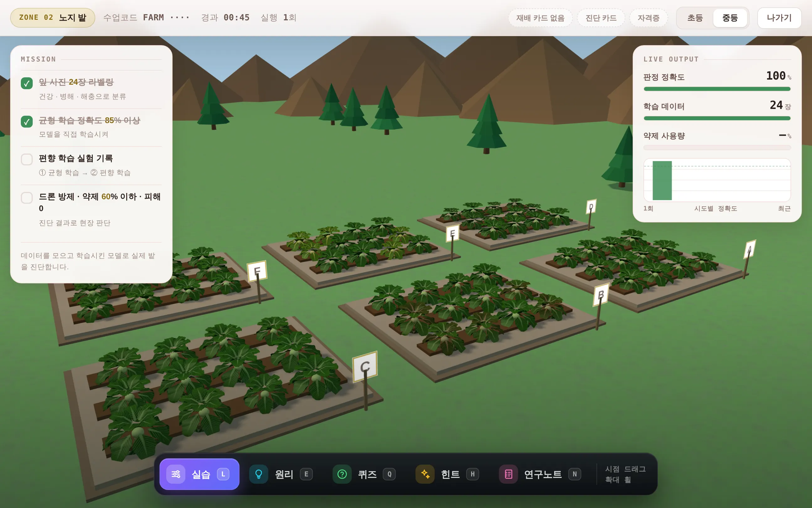This screenshot has width=812, height=508.
Task: Open the 실습 tab label
Action: pyautogui.click(x=201, y=474)
